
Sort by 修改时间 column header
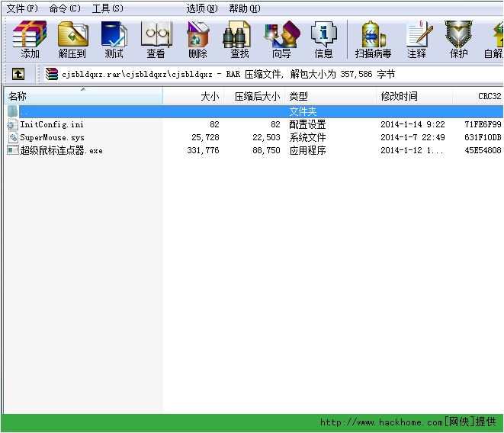point(414,96)
